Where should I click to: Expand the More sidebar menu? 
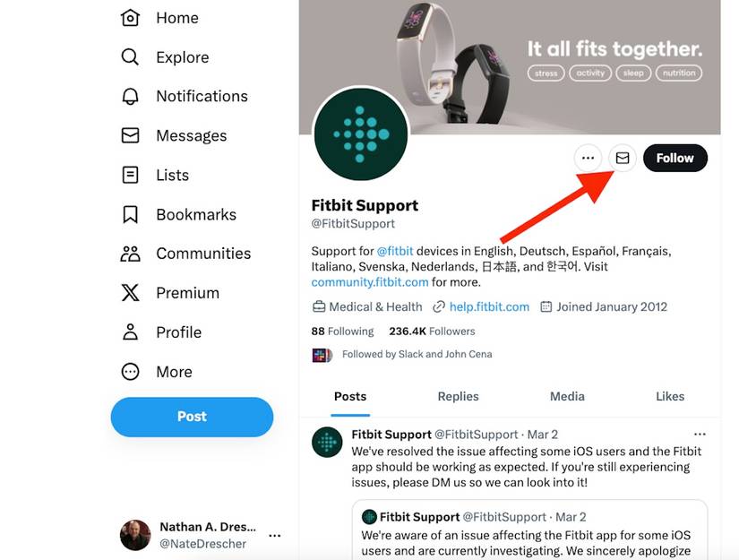[130, 372]
